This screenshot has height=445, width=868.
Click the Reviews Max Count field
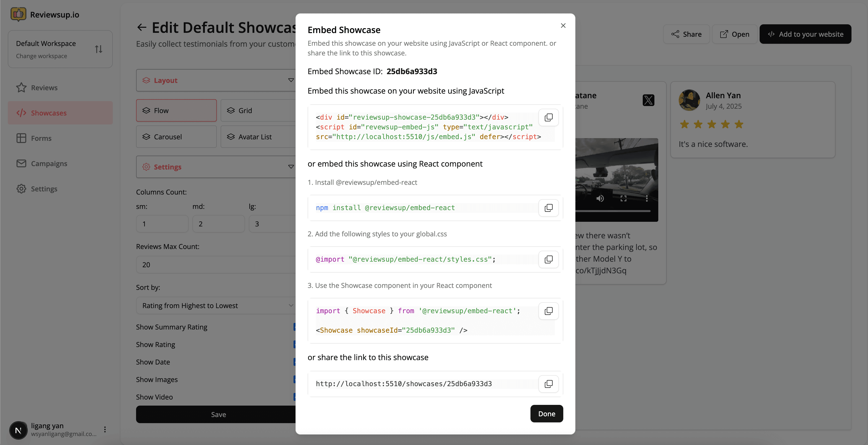pos(216,265)
